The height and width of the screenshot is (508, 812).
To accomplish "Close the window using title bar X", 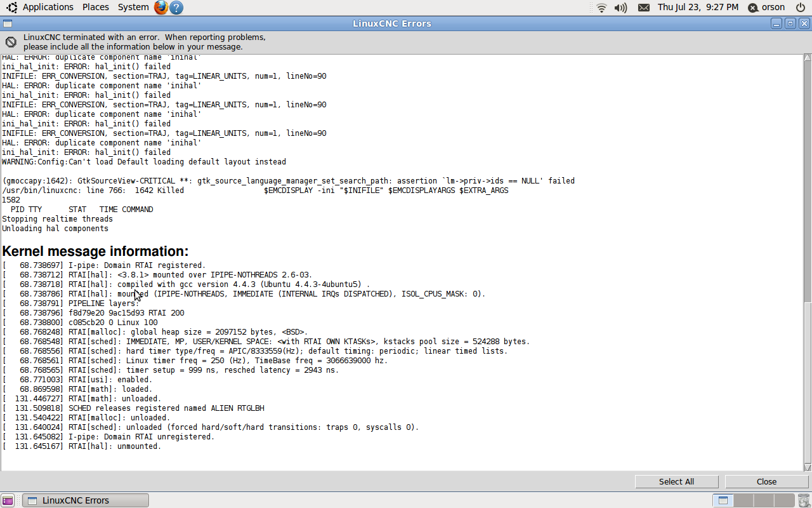I will [x=804, y=23].
